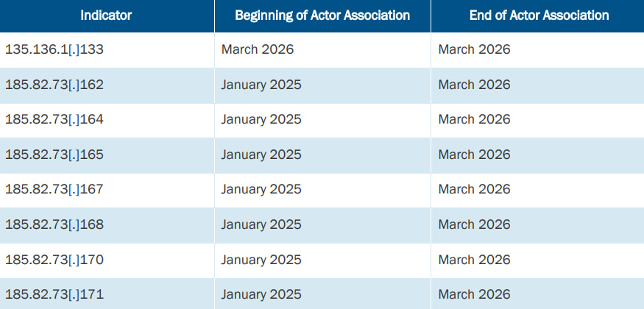Viewport: 644px width, 309px height.
Task: Select indicator 185.82.73[.]170
Action: click(x=54, y=259)
